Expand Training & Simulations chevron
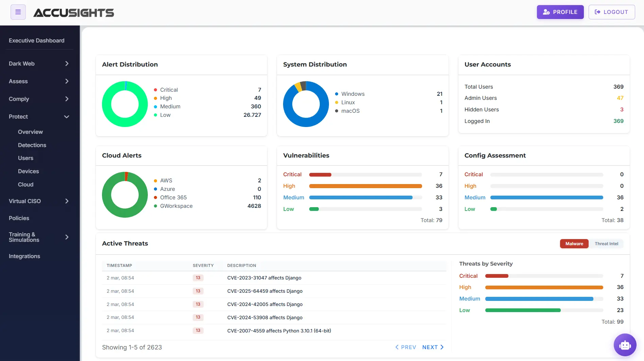644x361 pixels. tap(67, 237)
